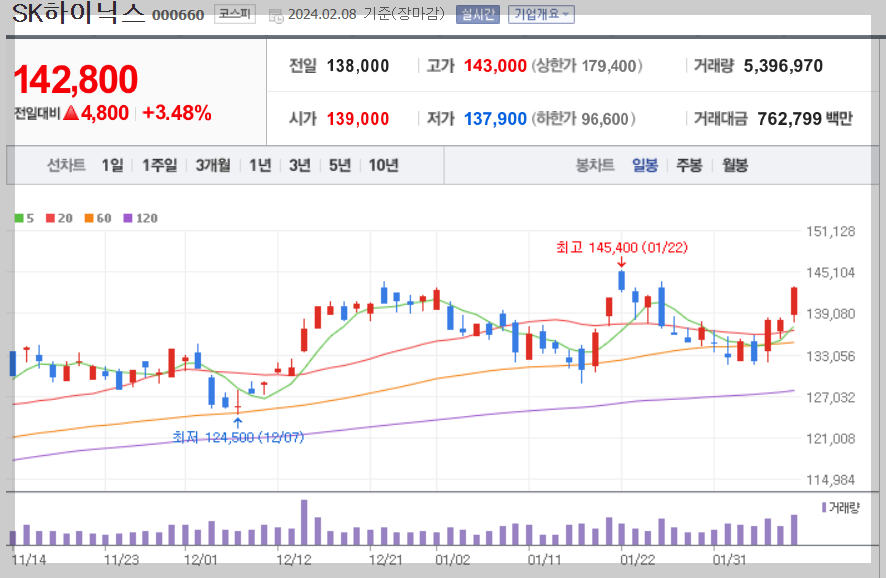This screenshot has width=886, height=578.
Task: Click the 실시간 button
Action: [477, 14]
